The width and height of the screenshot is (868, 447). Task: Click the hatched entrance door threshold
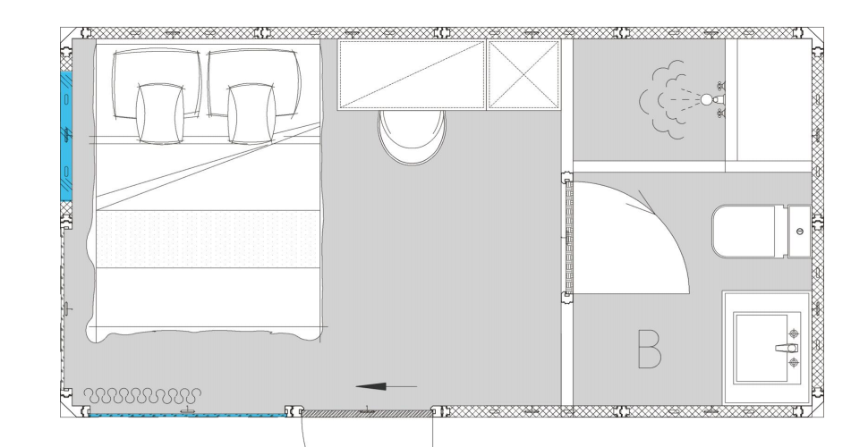click(x=365, y=413)
